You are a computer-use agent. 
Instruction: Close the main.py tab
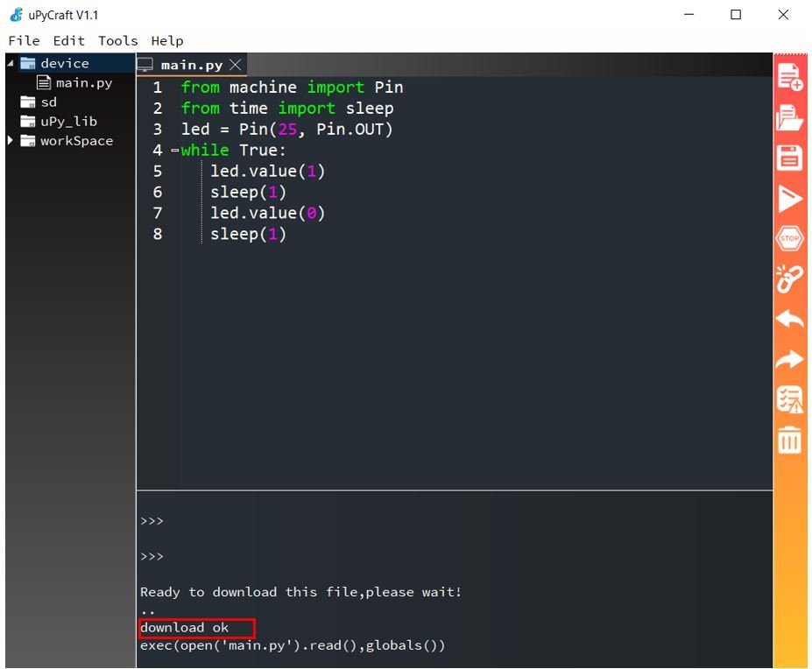coord(235,65)
